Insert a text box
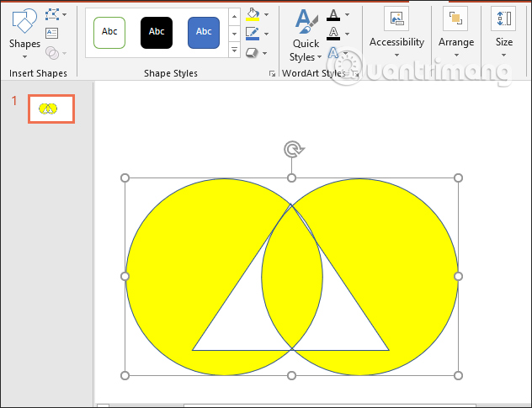532x408 pixels. [x=51, y=34]
